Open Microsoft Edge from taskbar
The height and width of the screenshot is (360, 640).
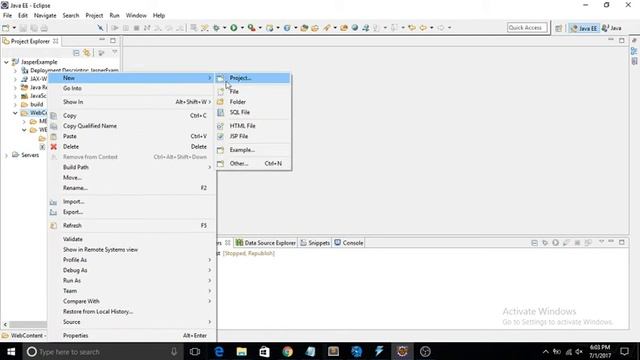[219, 351]
